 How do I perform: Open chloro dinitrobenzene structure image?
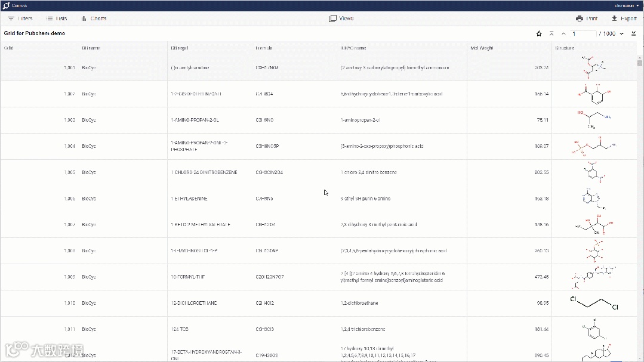[594, 172]
